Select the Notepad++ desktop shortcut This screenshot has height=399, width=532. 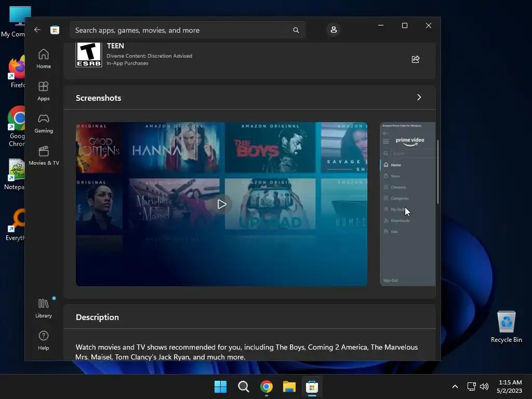click(14, 175)
